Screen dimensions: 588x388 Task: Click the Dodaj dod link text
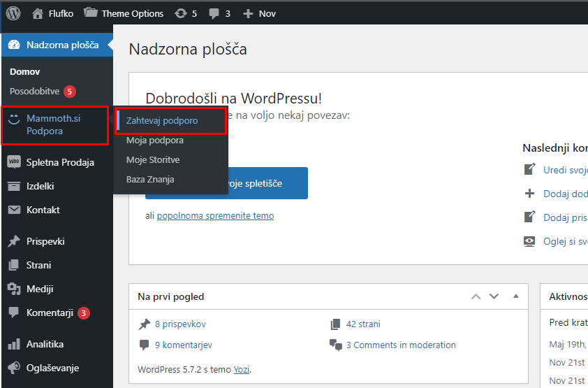(566, 194)
